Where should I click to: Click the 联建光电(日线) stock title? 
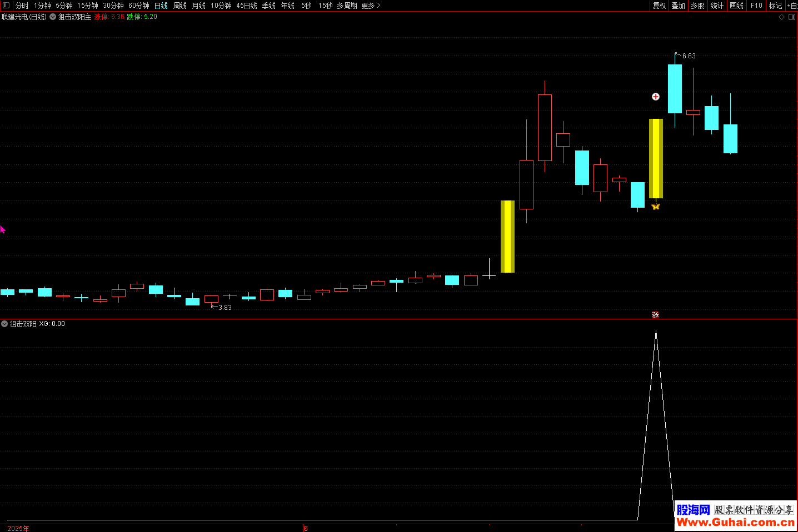tap(24, 17)
